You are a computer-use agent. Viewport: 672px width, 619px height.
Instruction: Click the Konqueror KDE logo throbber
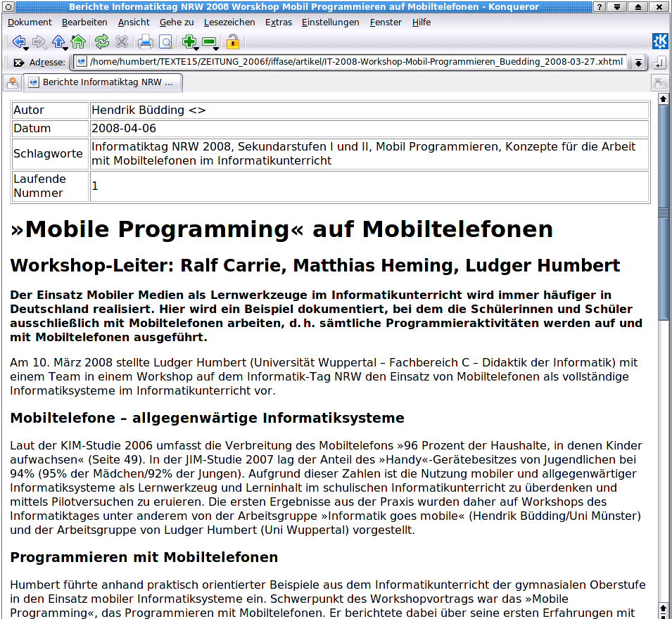click(x=660, y=41)
